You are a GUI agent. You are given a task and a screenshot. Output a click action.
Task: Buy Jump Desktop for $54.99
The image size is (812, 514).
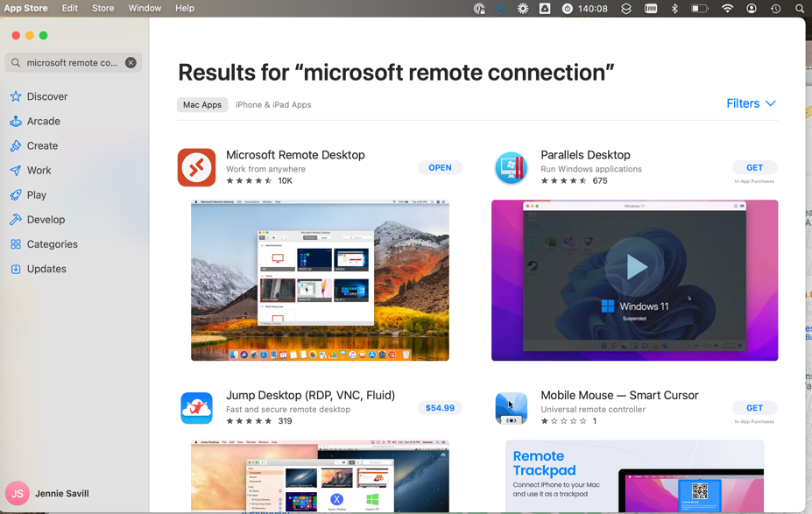441,408
